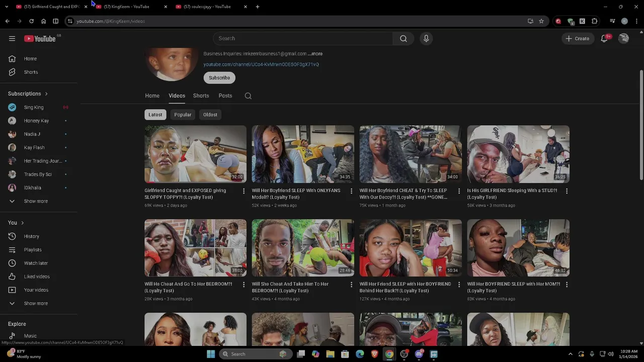This screenshot has height=362, width=644.
Task: Switch to channel Shorts tab
Action: pos(201,96)
